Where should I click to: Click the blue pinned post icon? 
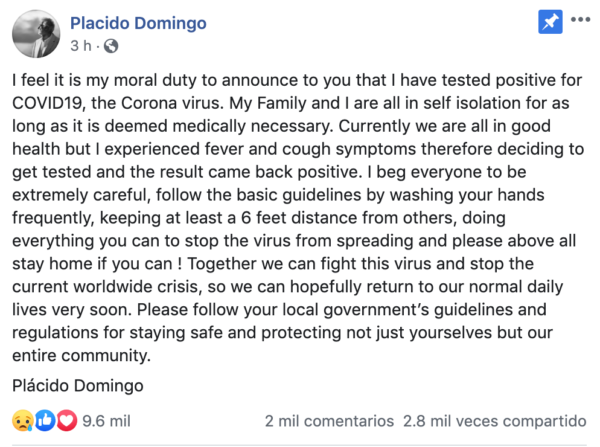[x=550, y=22]
